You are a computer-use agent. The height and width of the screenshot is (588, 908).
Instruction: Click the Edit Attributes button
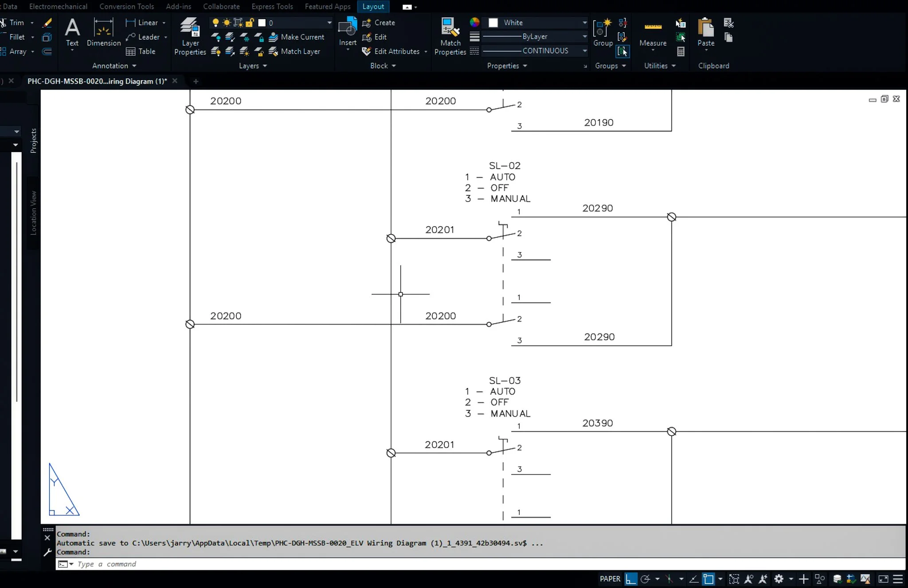(396, 51)
